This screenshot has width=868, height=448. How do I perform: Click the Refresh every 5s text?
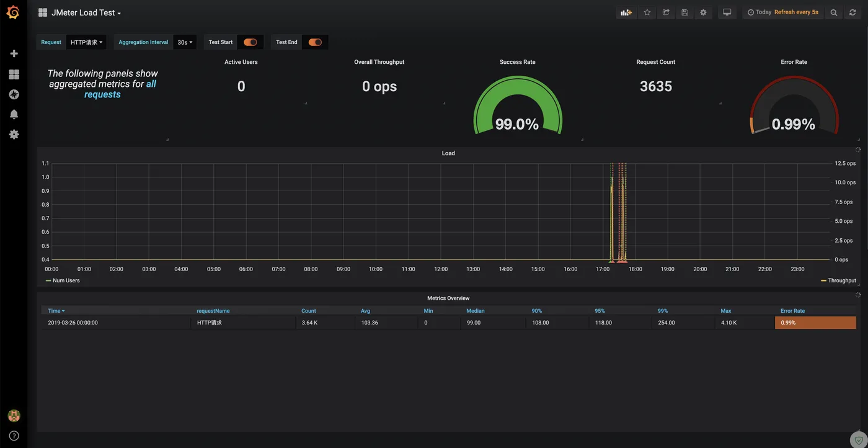(796, 12)
